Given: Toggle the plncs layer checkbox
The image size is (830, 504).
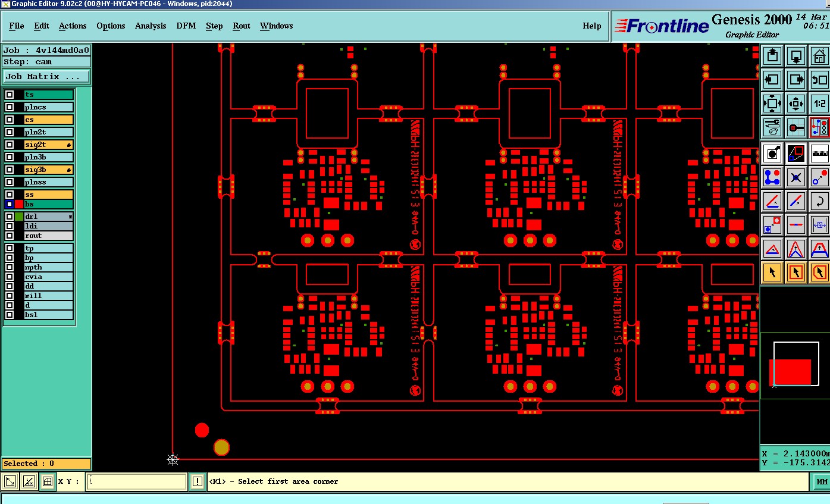Looking at the screenshot, I should (10, 107).
